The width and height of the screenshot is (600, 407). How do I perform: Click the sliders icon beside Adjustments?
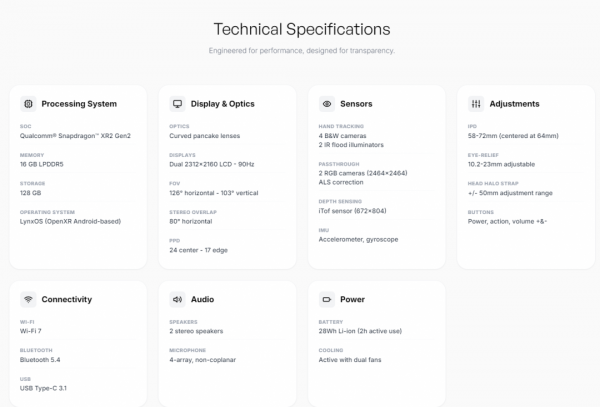click(x=476, y=103)
